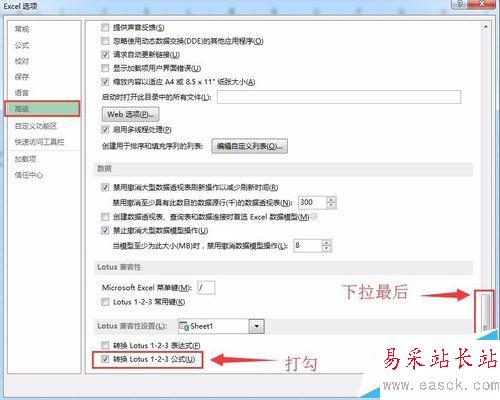
Task: Uncheck 启用多线程处理 option
Action: coord(105,129)
